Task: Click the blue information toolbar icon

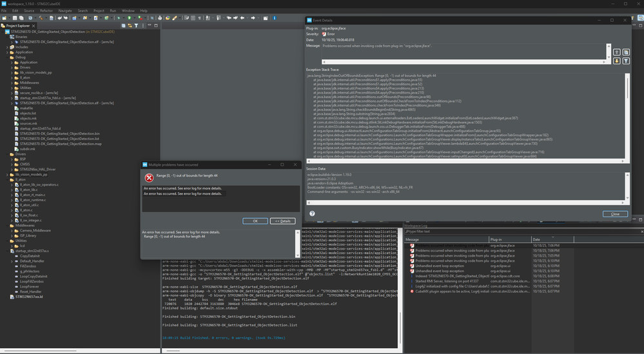Action: click(x=275, y=18)
